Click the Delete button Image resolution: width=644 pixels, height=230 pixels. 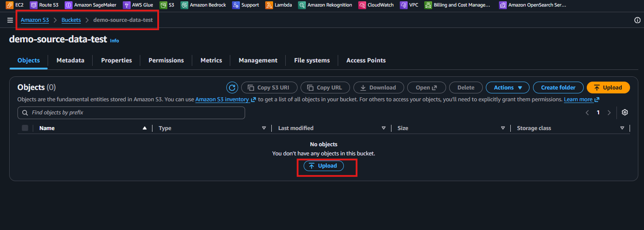466,87
